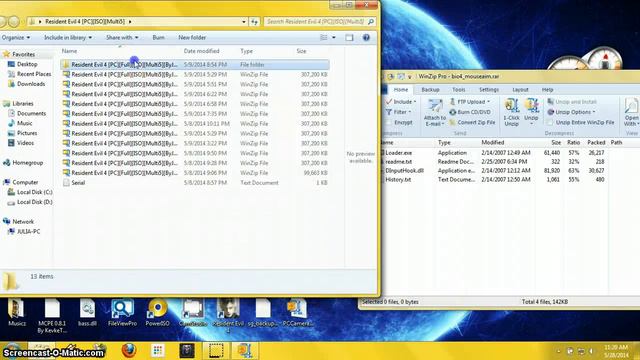The width and height of the screenshot is (640, 360).
Task: Click the first WinZip quick access toolbar icon
Action: (391, 76)
